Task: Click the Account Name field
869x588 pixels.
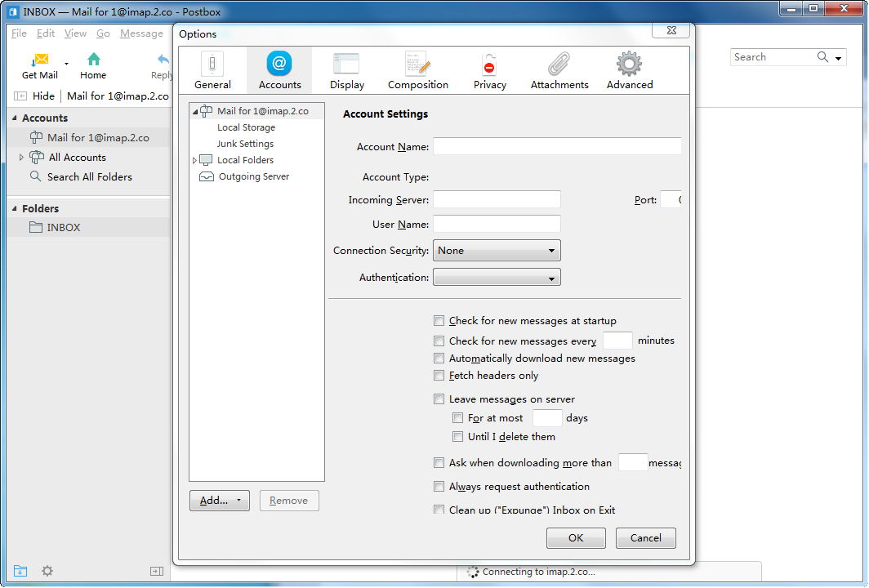Action: pos(557,146)
